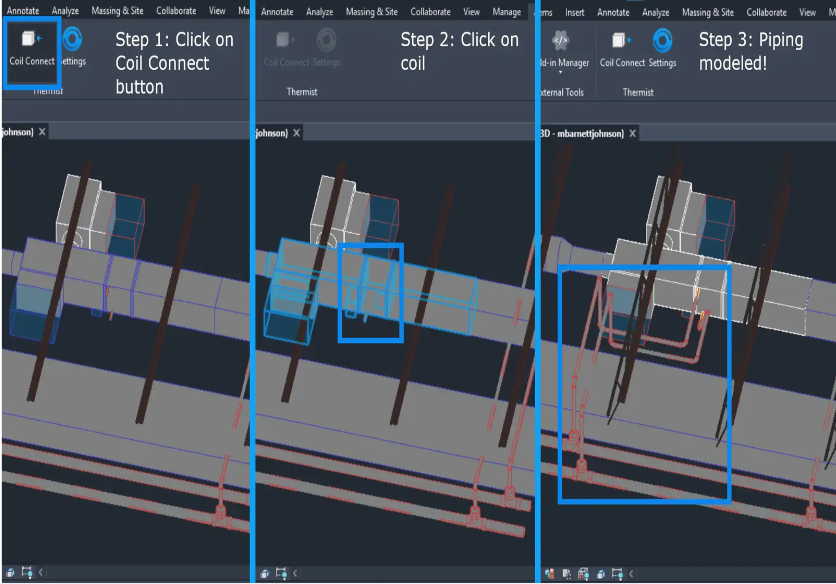Open the Collaborate tab in the left panel
Screen dimensions: 836x584
(x=176, y=11)
